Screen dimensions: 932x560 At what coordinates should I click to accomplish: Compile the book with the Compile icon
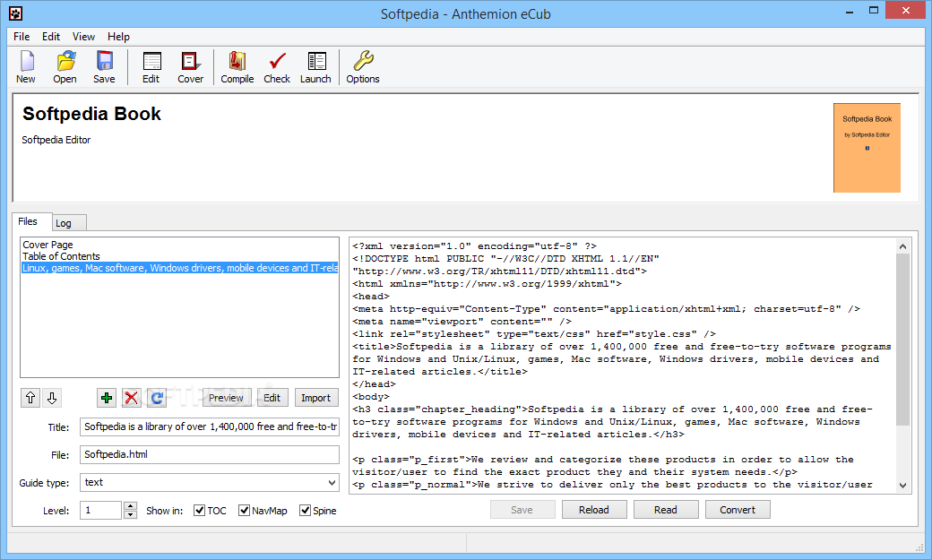tap(237, 66)
